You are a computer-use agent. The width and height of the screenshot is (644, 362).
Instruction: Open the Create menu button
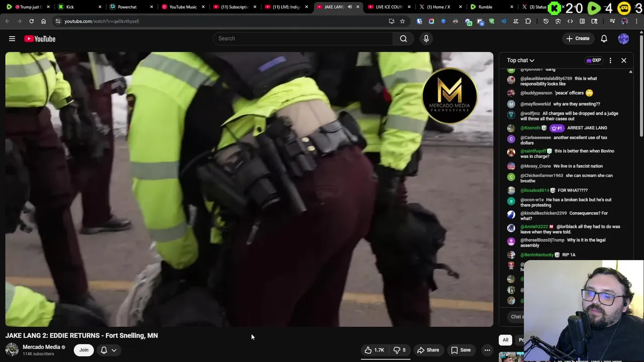point(578,39)
